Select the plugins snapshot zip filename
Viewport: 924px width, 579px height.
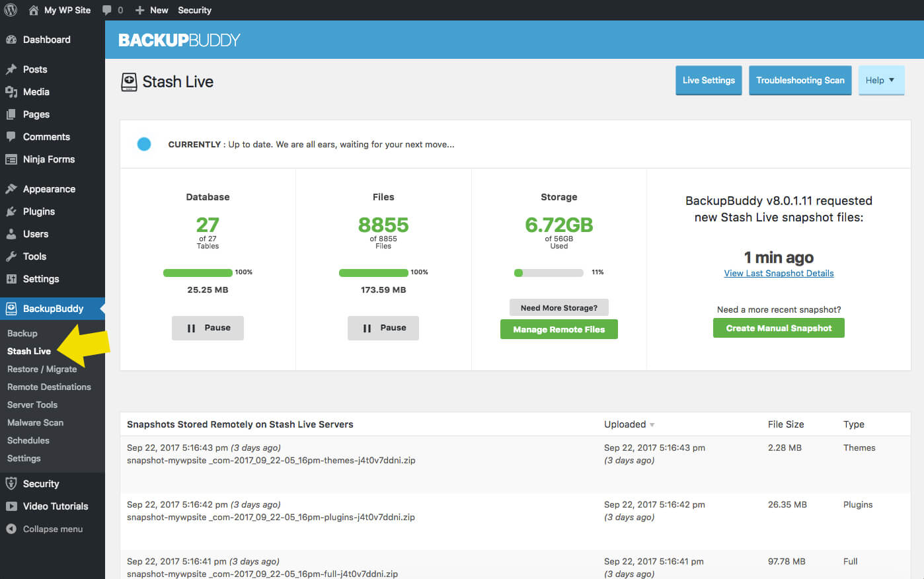(x=271, y=517)
